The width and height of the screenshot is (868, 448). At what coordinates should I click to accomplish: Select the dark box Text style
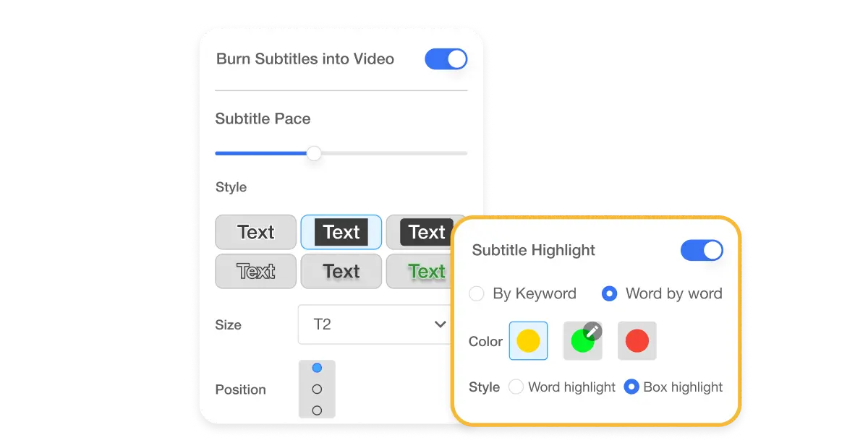coord(341,232)
